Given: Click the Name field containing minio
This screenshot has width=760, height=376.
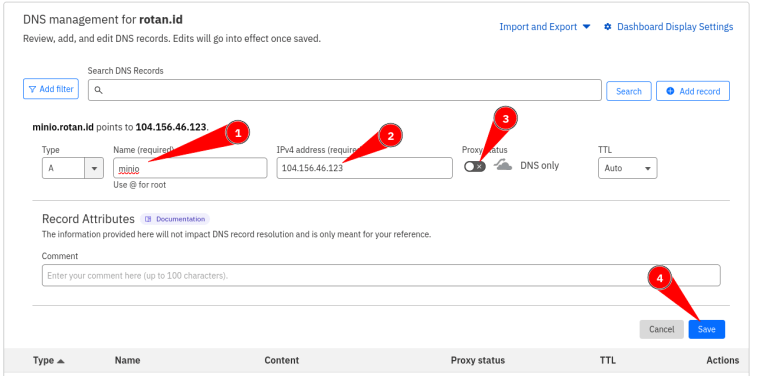Looking at the screenshot, I should click(190, 168).
